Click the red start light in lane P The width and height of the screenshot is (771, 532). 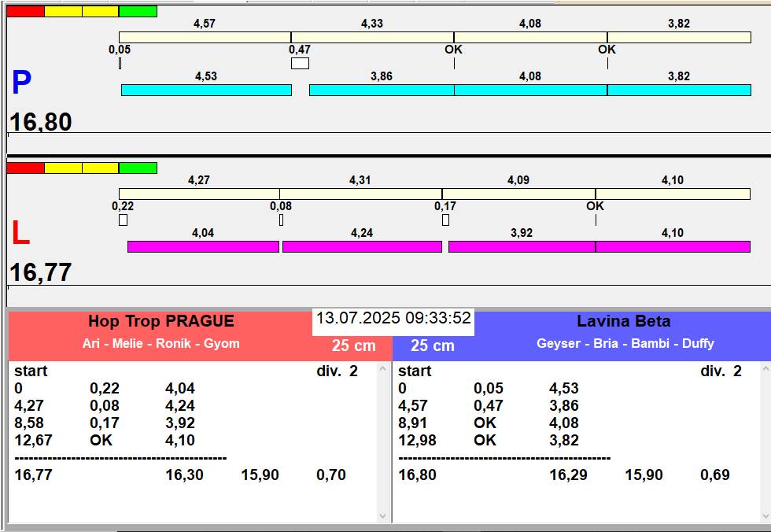pos(25,11)
